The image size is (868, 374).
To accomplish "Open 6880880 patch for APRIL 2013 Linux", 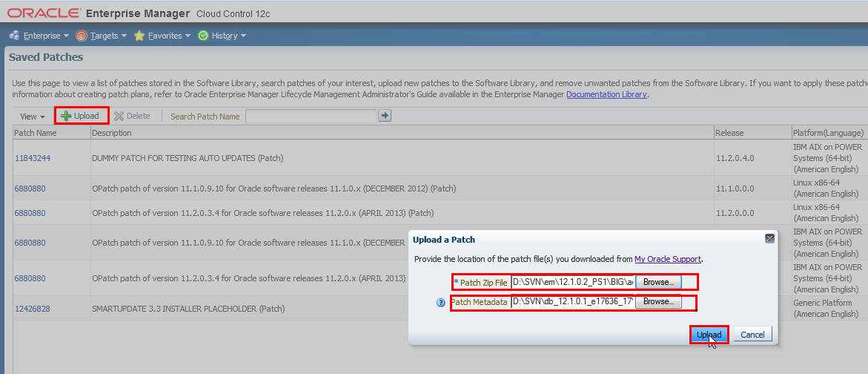I will (x=30, y=213).
